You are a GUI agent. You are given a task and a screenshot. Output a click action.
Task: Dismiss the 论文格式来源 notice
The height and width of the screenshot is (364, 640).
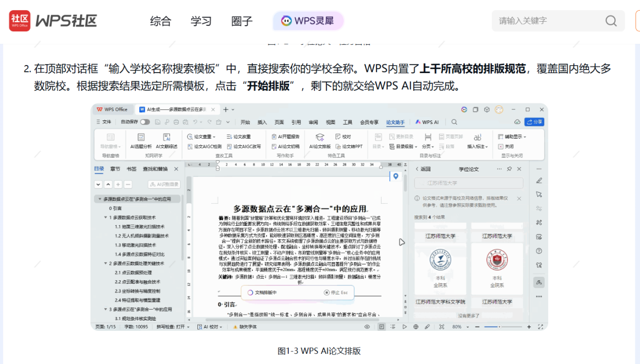[519, 199]
